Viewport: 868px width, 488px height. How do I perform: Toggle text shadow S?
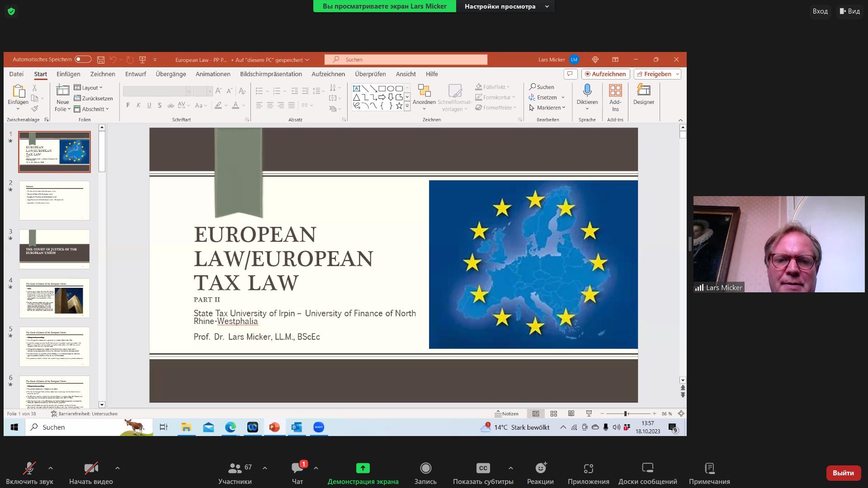click(x=160, y=105)
